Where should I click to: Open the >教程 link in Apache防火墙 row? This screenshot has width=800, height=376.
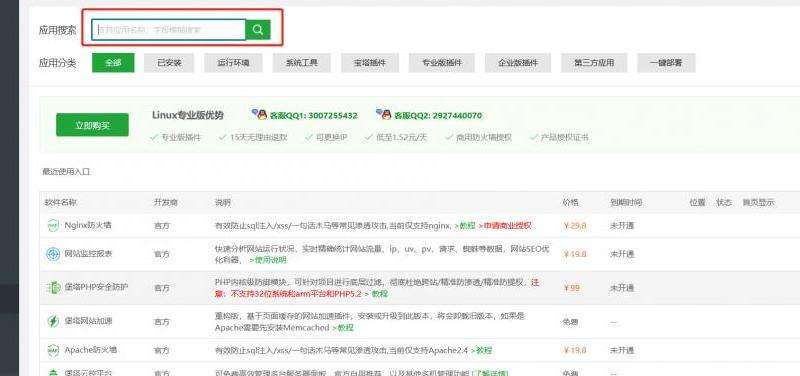[x=481, y=350]
